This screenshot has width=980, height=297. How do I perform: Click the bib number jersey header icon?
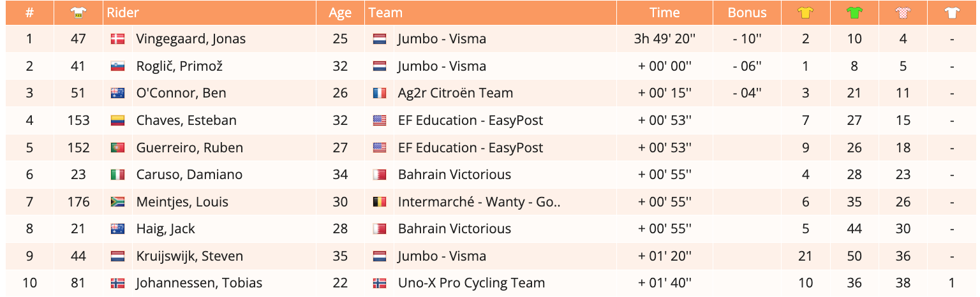click(78, 13)
